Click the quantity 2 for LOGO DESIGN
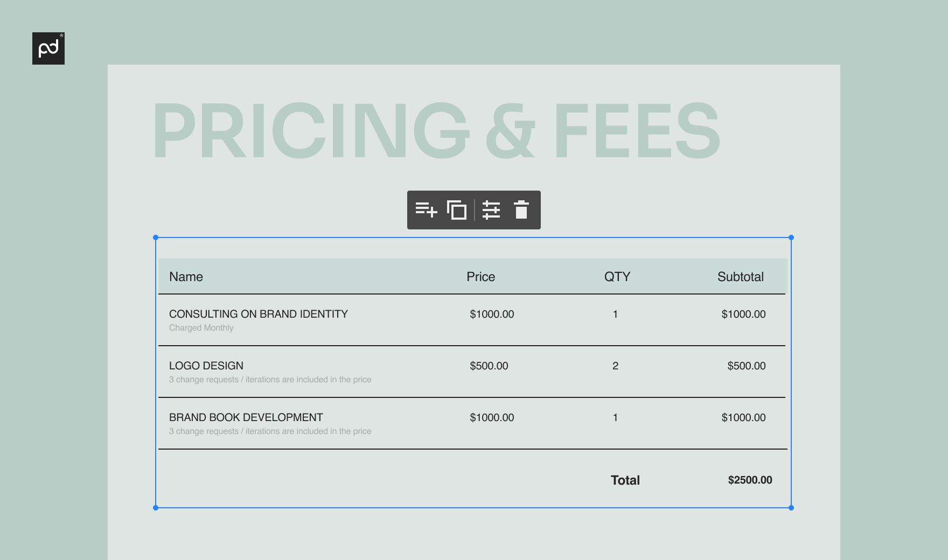The image size is (948, 560). 615,365
